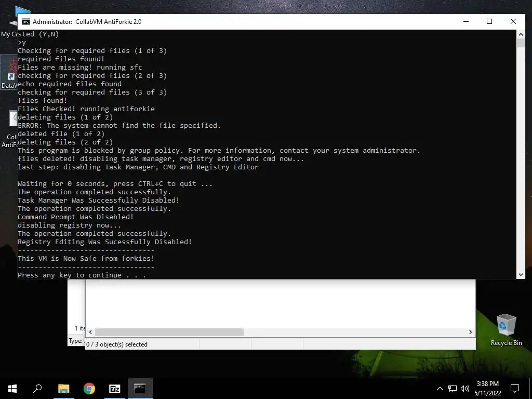Open network status tray icon
Viewport: 532px width, 399px height.
pyautogui.click(x=453, y=389)
